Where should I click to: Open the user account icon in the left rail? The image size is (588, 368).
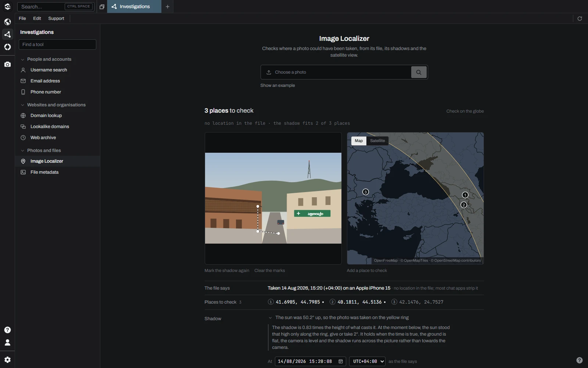point(7,342)
